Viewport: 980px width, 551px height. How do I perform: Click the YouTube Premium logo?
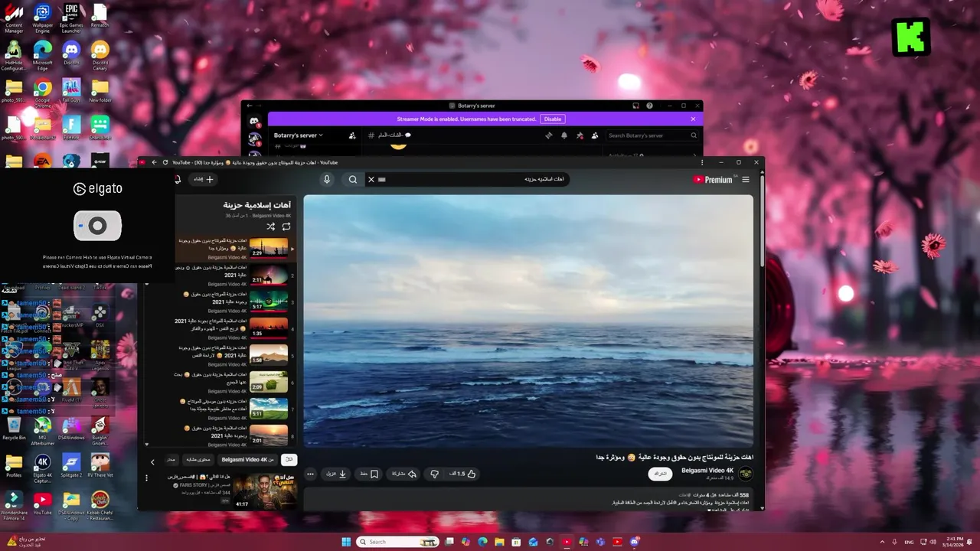713,180
